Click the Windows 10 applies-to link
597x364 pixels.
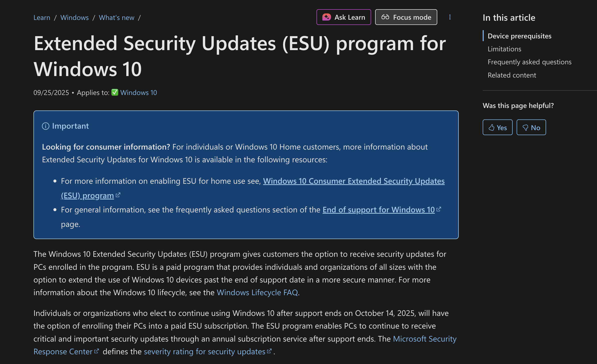pyautogui.click(x=139, y=93)
